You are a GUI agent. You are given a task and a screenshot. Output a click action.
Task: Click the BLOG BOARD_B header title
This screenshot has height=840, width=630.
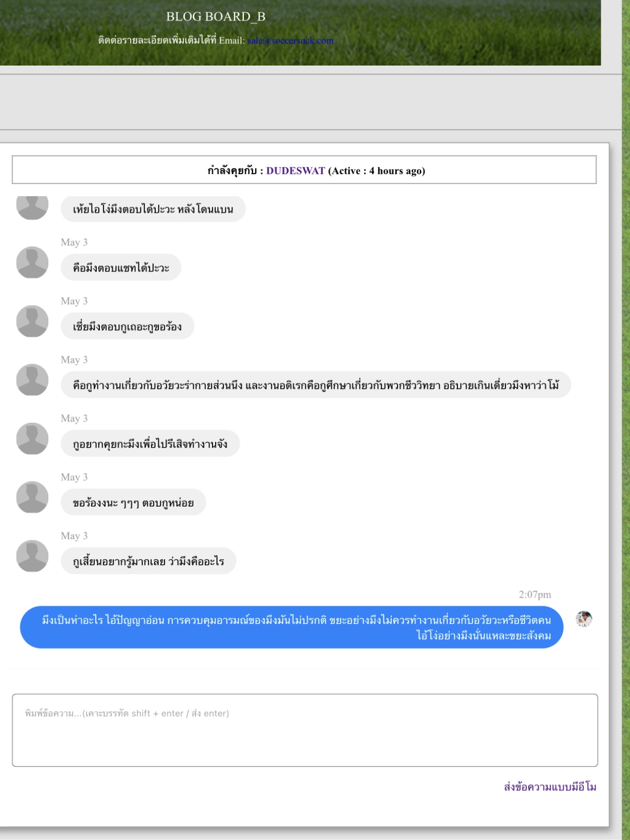point(216,16)
